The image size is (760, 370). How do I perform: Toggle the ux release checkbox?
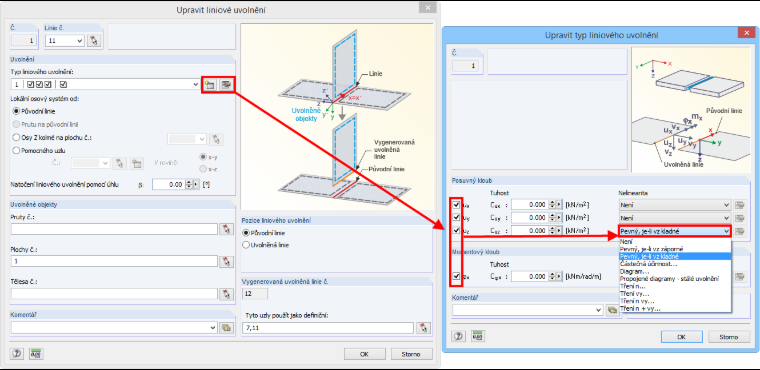457,205
